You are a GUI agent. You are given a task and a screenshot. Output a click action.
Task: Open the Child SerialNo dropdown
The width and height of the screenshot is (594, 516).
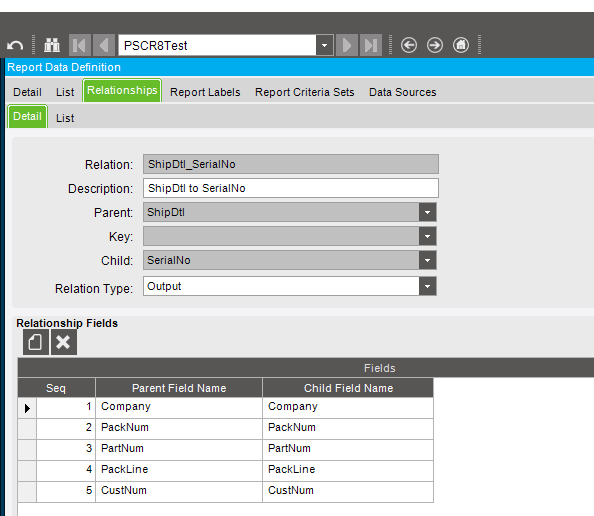[427, 260]
